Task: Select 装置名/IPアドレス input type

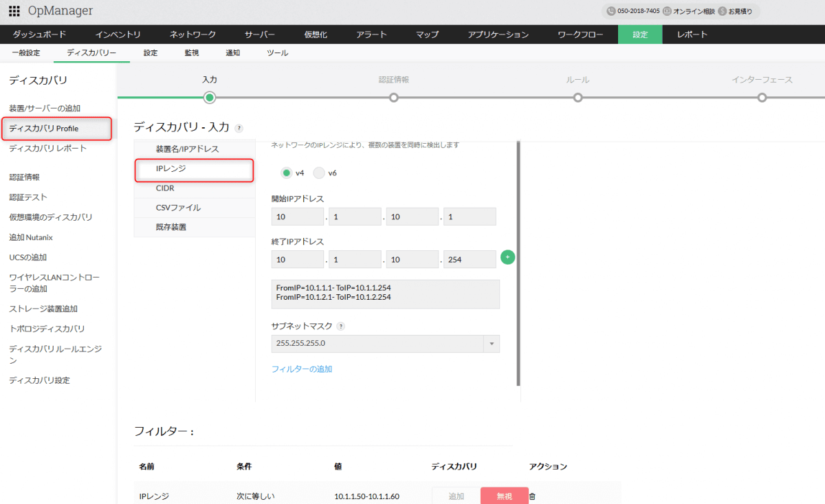Action: pyautogui.click(x=195, y=149)
